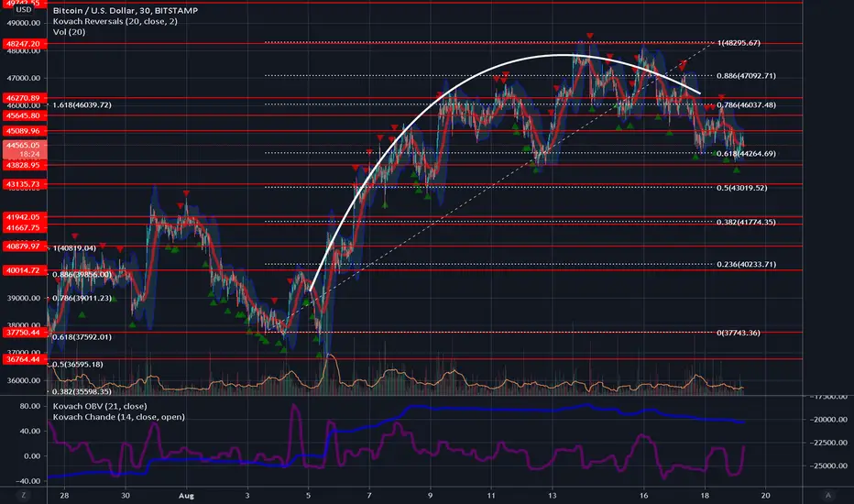Click the 46270.89 red price label
This screenshot has width=854, height=504.
point(25,98)
